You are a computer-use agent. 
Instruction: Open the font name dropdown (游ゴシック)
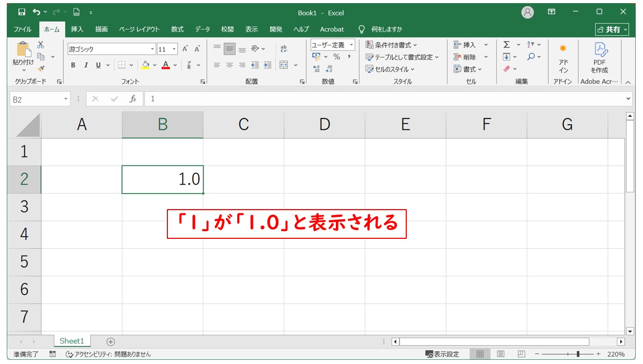153,49
